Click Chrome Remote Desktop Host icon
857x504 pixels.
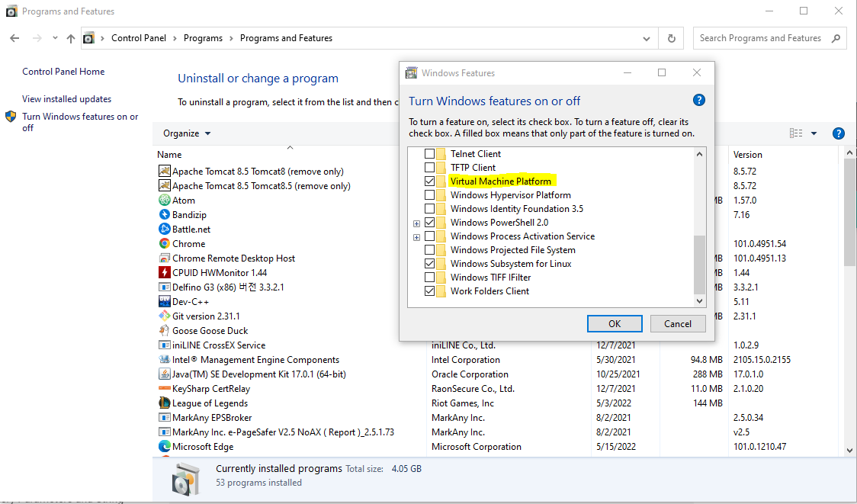(x=164, y=258)
